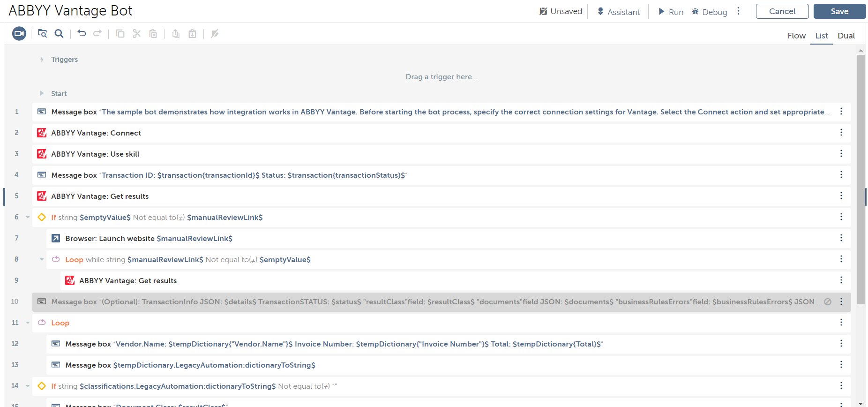Image resolution: width=868 pixels, height=407 pixels.
Task: Click the 'Drag a trigger here...' area
Action: 441,77
